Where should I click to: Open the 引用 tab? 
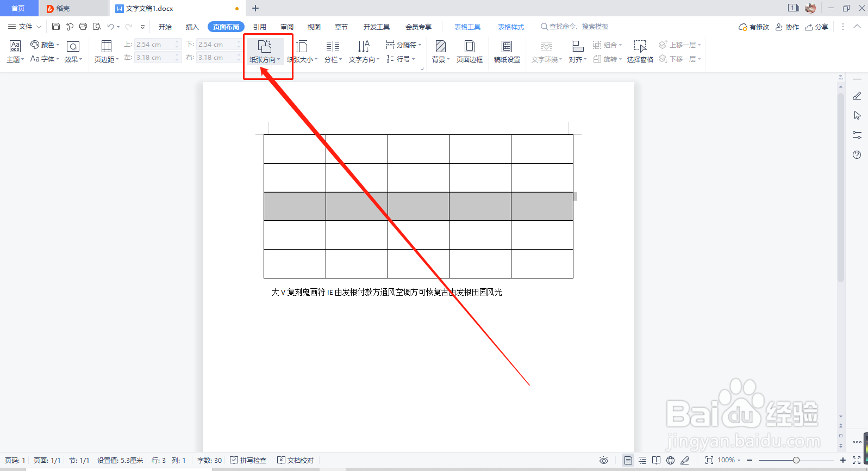click(260, 27)
